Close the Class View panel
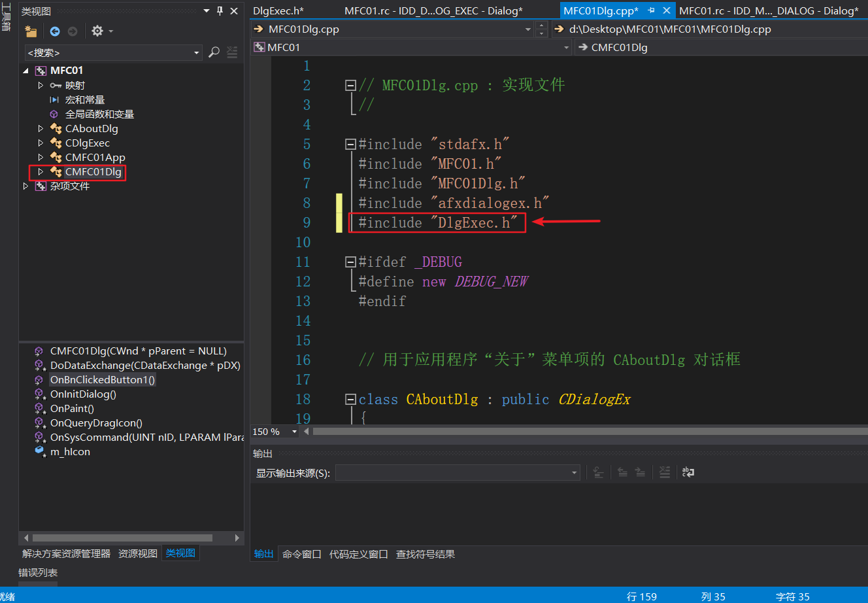868x603 pixels. point(234,11)
